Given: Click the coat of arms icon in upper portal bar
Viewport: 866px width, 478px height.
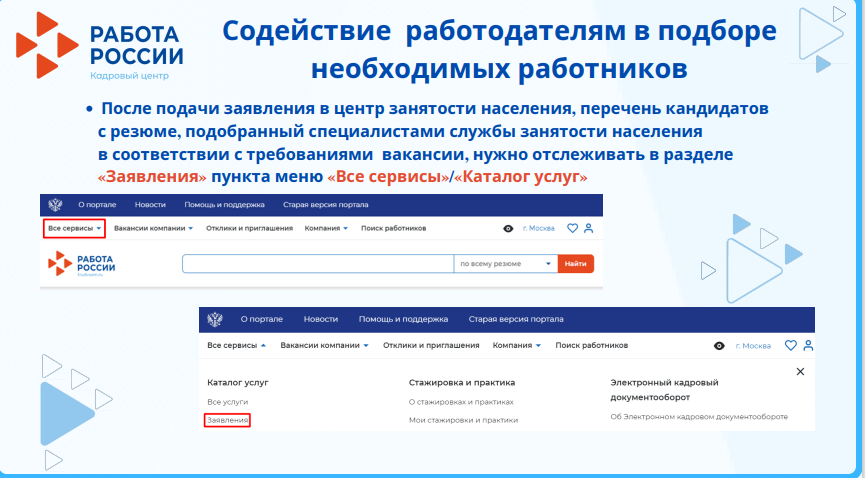Looking at the screenshot, I should (55, 205).
